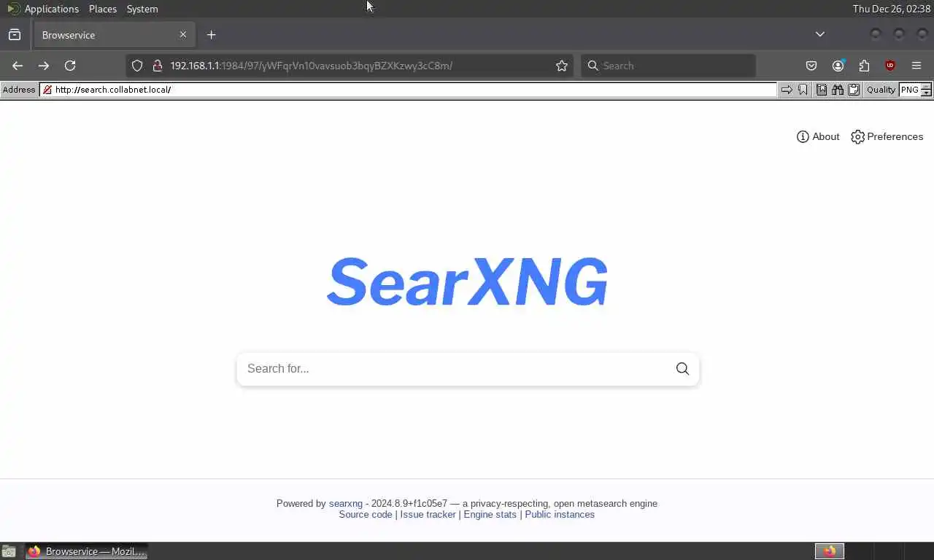Click the Browservice bookmark icon
Screen dimensions: 934x560
point(803,90)
